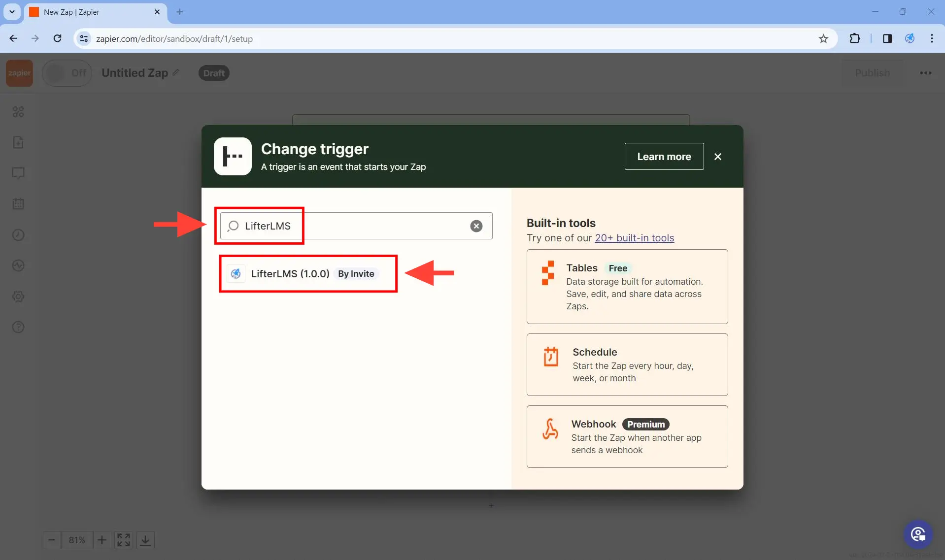The image size is (945, 560).
Task: Clear the LifterLMS search field
Action: click(x=476, y=226)
